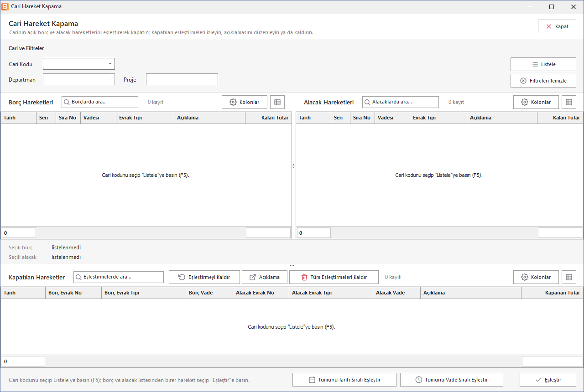
Task: Sort Borç Hareketleri by Evrak Tipi column
Action: pyautogui.click(x=145, y=118)
